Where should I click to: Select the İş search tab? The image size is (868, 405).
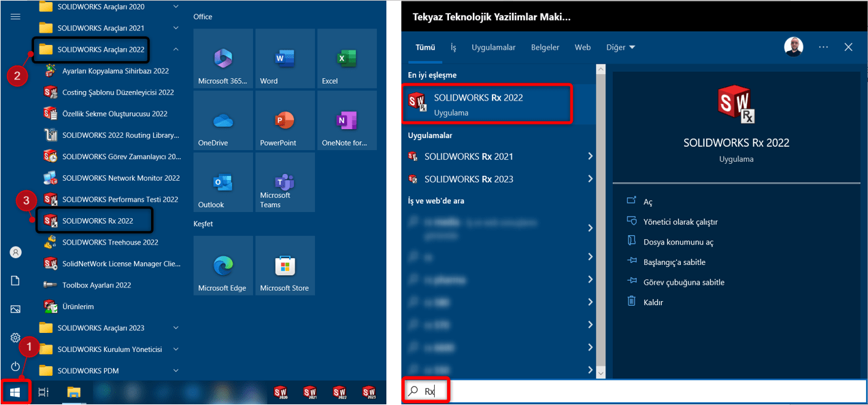coord(453,48)
